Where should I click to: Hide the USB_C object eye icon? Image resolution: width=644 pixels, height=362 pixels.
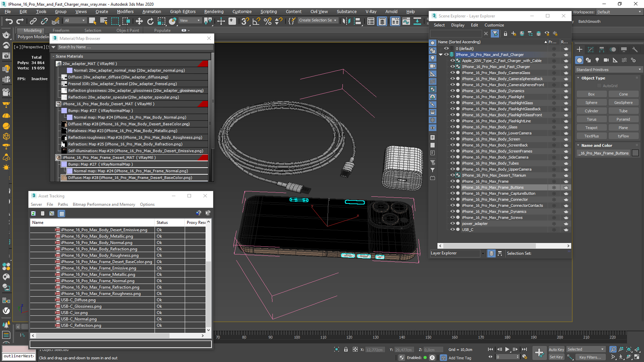[452, 230]
